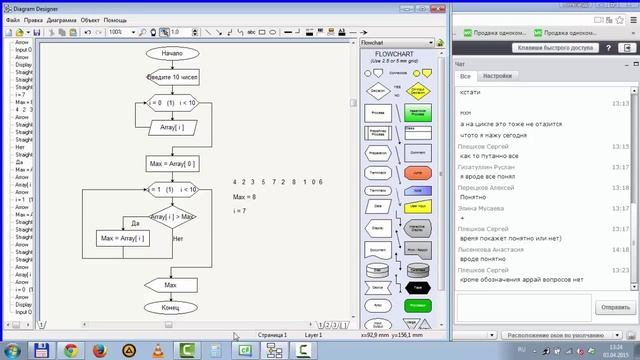The height and width of the screenshot is (360, 640).
Task: Select the 'Начало' terminator on the canvas
Action: coord(172,53)
